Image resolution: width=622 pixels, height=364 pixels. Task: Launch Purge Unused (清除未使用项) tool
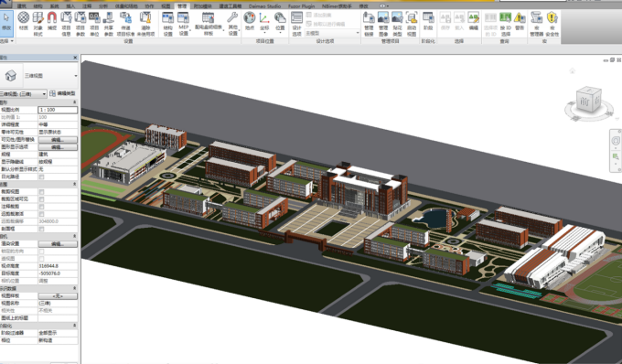point(145,24)
